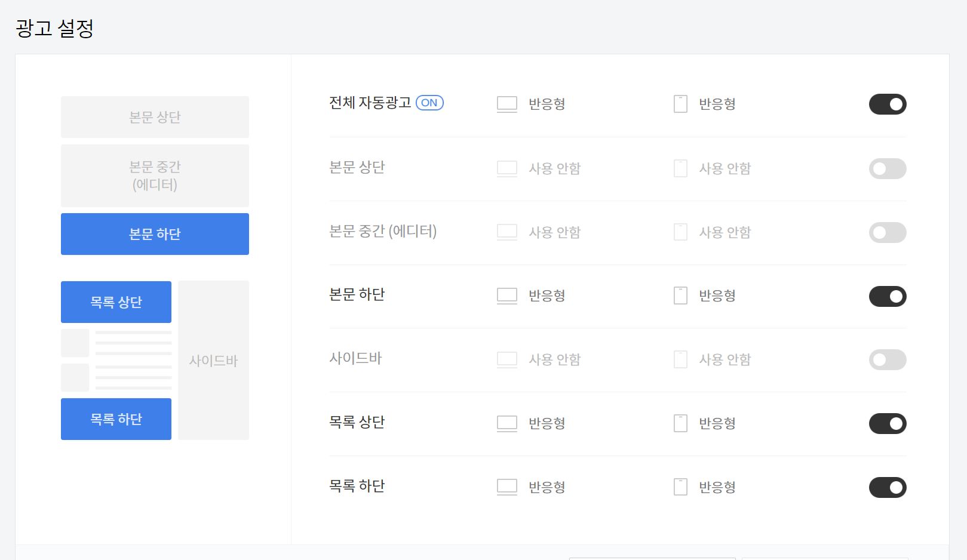Disable the 목록 하단 ad toggle
Image resolution: width=967 pixels, height=560 pixels.
coord(888,487)
